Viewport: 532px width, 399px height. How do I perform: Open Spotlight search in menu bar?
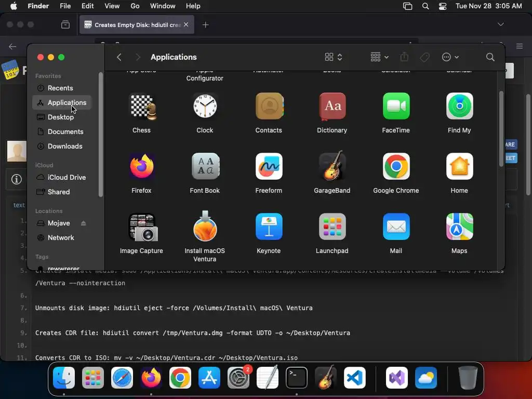point(425,6)
